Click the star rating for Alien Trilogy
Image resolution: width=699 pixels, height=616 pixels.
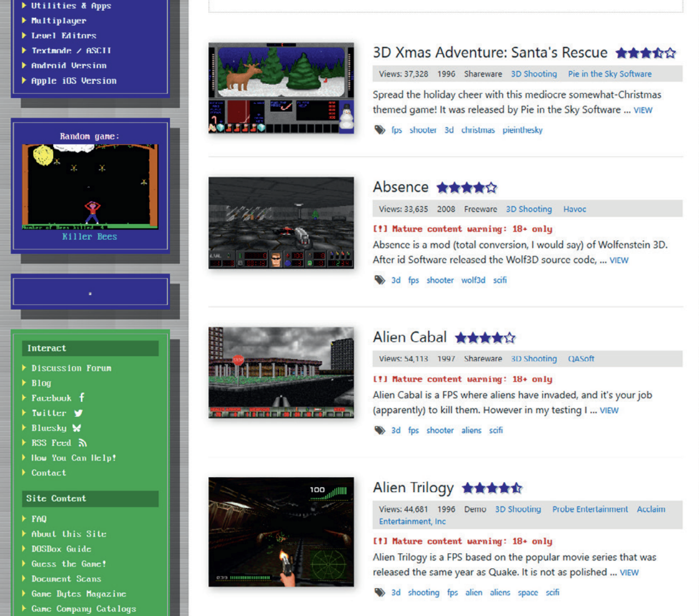492,488
